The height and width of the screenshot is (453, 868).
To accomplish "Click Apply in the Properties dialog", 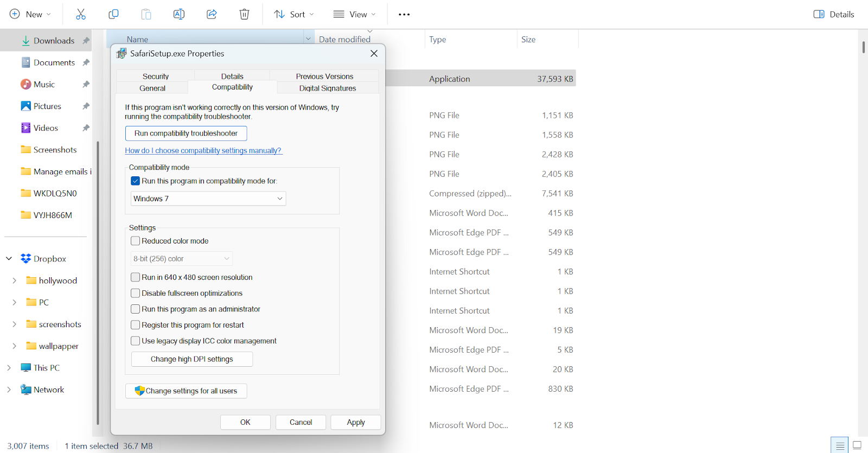I will [356, 422].
